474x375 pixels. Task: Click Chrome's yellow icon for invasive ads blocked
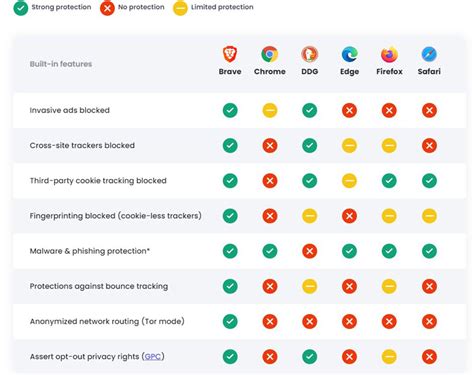click(x=270, y=110)
